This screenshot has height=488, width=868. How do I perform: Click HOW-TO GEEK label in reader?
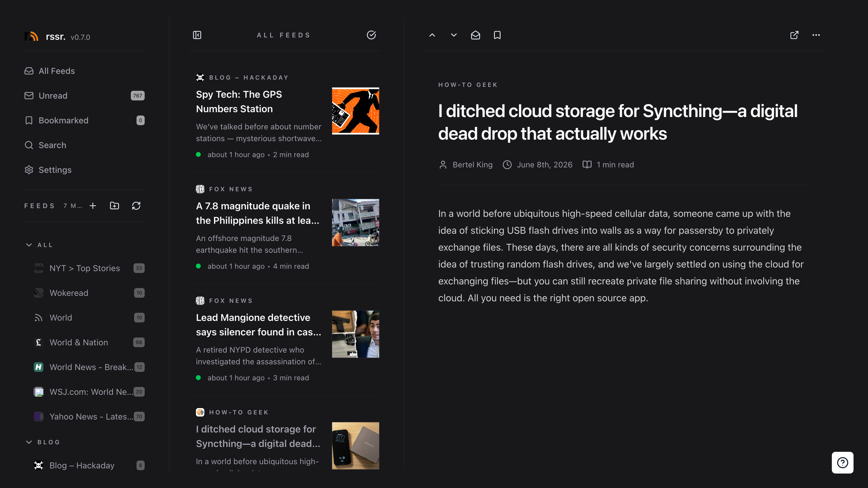pyautogui.click(x=468, y=85)
